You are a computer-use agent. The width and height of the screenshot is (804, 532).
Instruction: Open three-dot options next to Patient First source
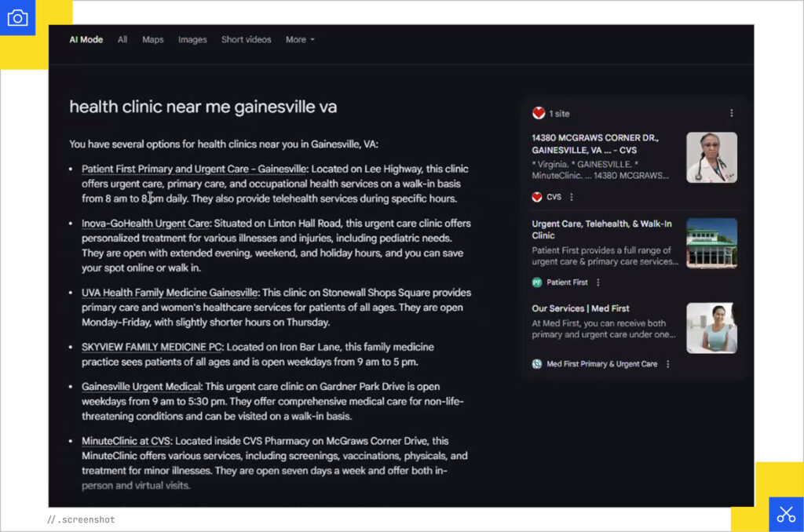pos(598,282)
